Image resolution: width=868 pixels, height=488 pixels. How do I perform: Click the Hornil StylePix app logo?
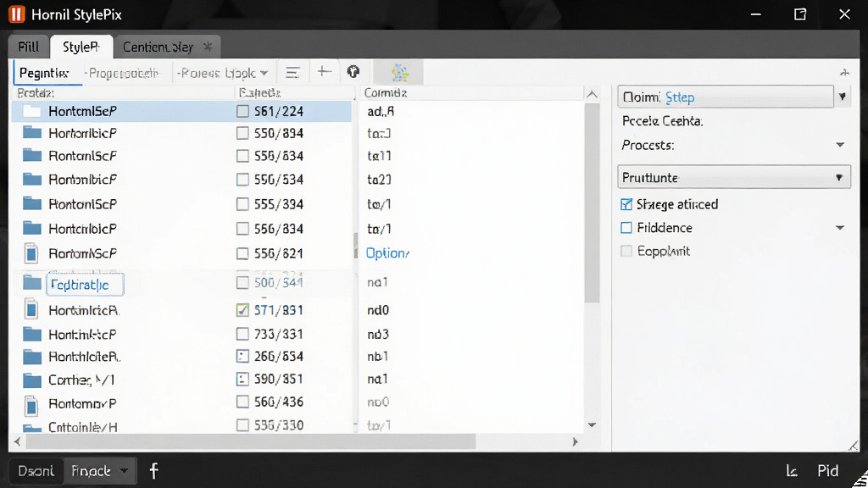(17, 14)
